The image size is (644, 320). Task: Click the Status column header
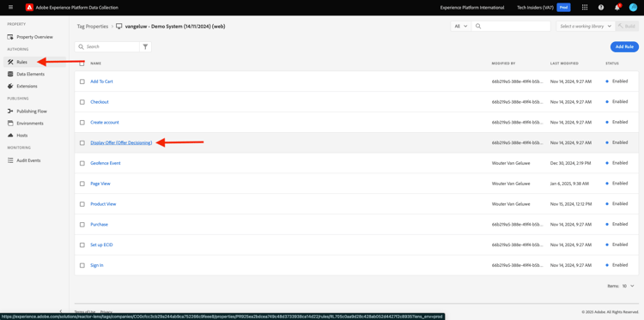pos(612,63)
